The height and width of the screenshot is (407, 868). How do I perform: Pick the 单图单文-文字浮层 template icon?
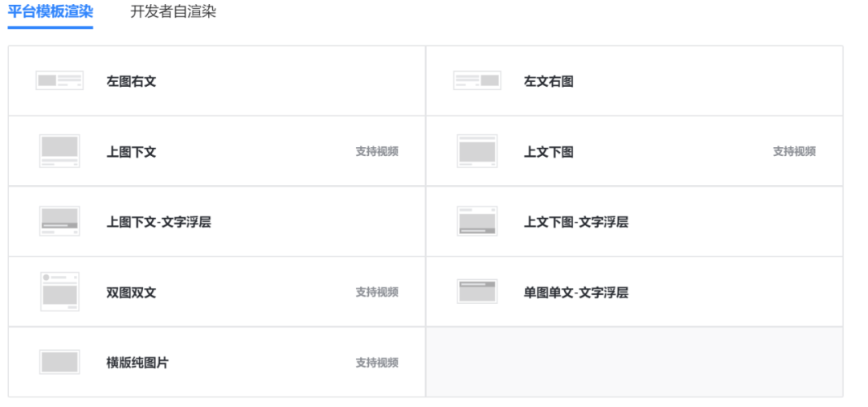[477, 291]
